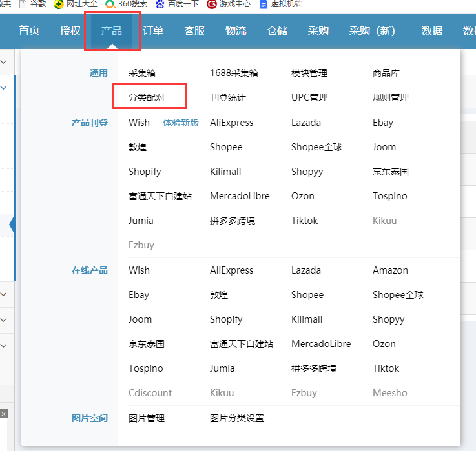476x451 pixels.
Task: Open Wish under 在线产品
Action: pyautogui.click(x=139, y=270)
